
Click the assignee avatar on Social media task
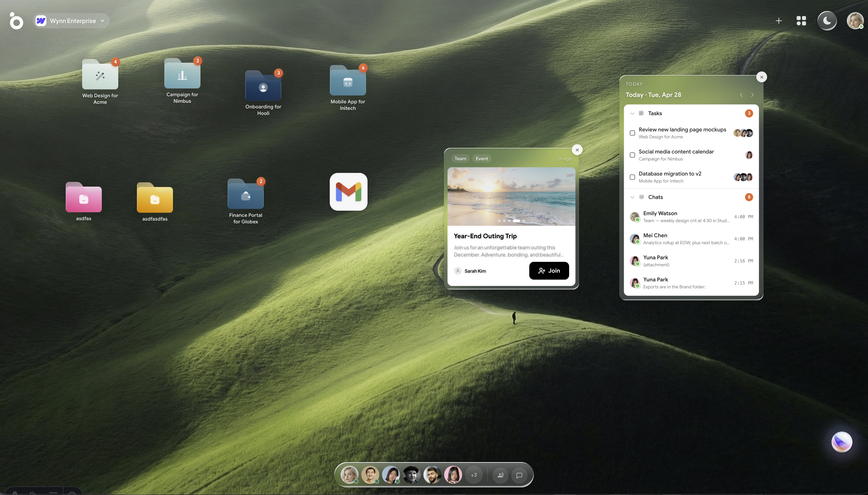pyautogui.click(x=749, y=155)
